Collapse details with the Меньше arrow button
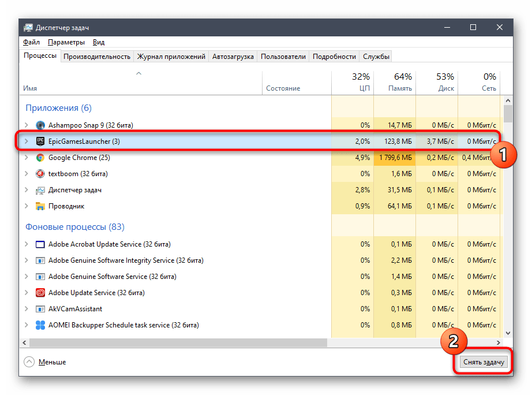The width and height of the screenshot is (532, 395). [29, 362]
